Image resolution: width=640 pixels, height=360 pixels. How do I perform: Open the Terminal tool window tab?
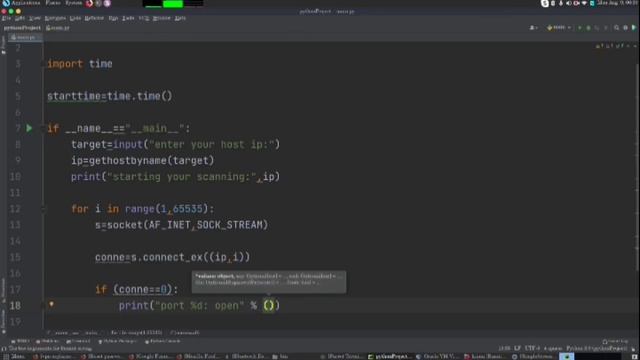[x=78, y=341]
